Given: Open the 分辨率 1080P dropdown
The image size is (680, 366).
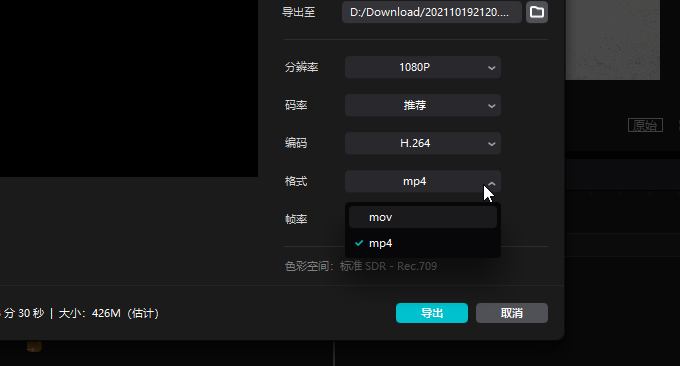Looking at the screenshot, I should point(423,67).
